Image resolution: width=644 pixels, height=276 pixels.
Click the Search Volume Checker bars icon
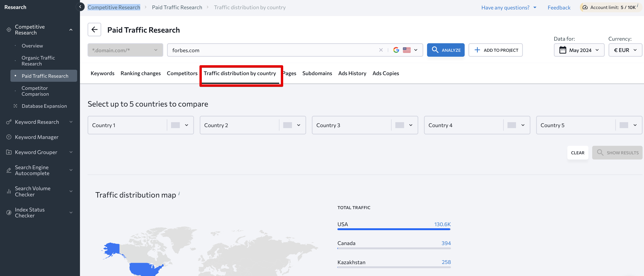[9, 191]
